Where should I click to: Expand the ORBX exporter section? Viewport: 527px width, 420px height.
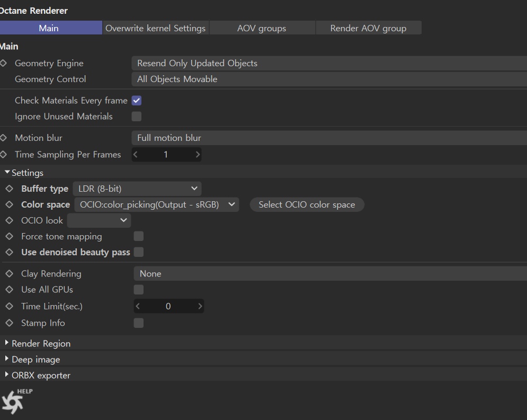click(x=7, y=374)
